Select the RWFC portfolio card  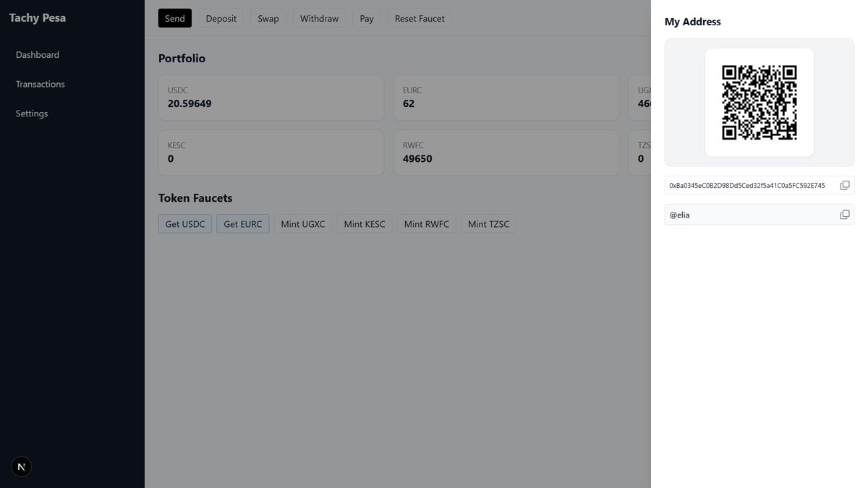(506, 153)
